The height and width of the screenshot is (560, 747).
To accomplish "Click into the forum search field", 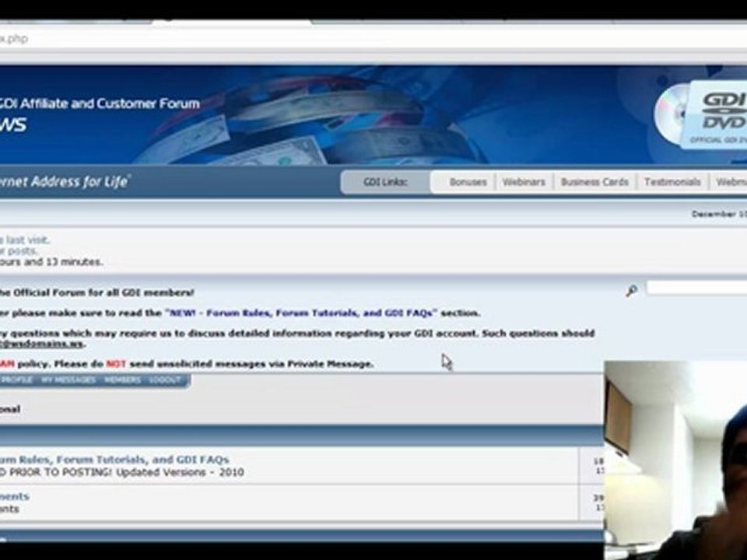I will [x=696, y=288].
